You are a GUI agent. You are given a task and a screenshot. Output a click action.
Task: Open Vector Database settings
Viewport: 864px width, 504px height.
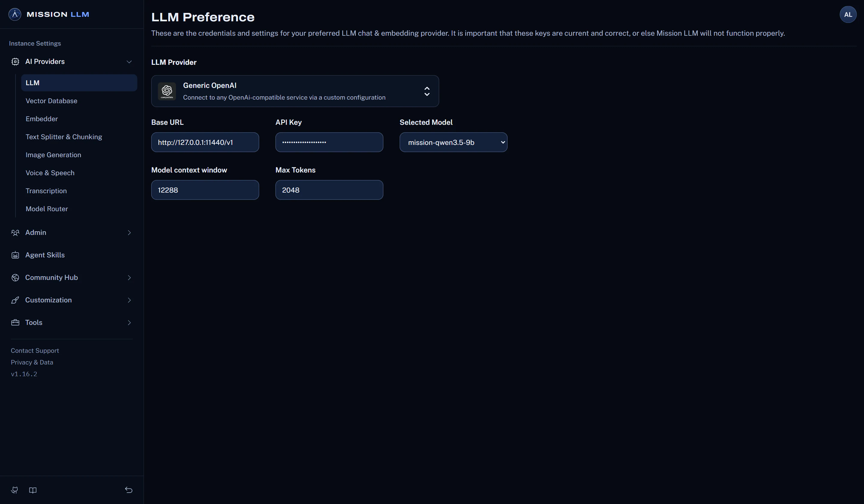[x=51, y=101]
